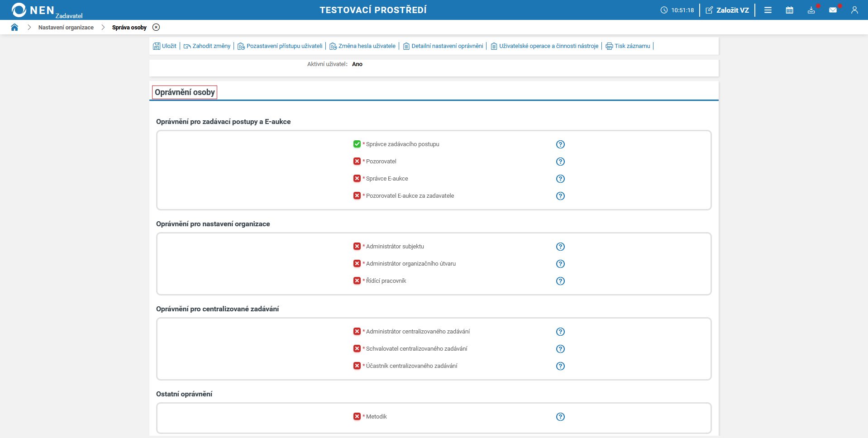This screenshot has width=868, height=438.
Task: Go to Nastavení organizace breadcrumb
Action: (66, 28)
